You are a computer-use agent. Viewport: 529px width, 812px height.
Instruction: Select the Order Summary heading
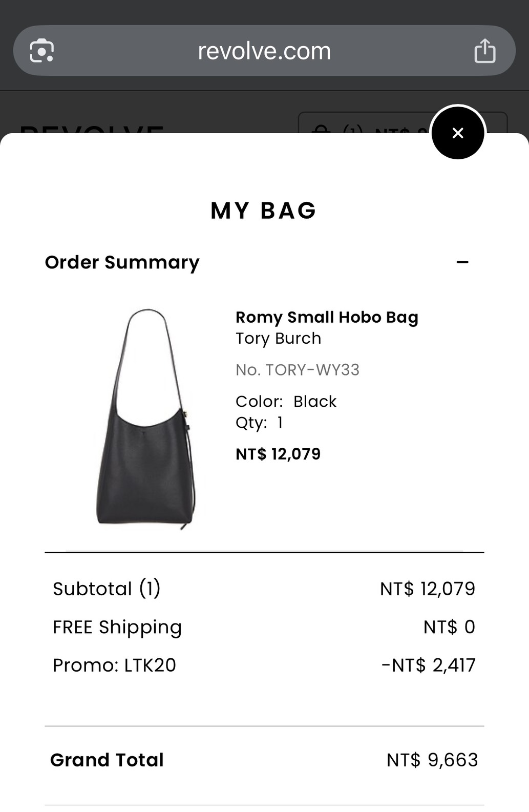click(x=122, y=262)
